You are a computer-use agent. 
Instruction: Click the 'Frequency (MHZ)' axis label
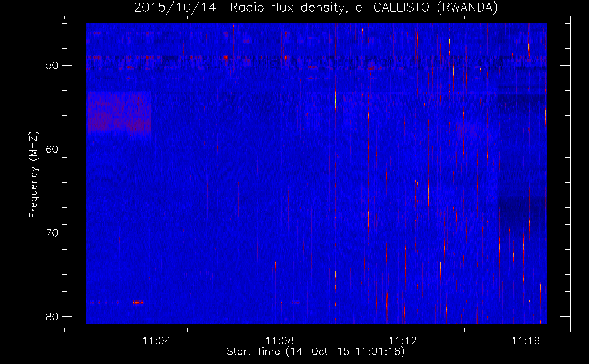coord(33,175)
